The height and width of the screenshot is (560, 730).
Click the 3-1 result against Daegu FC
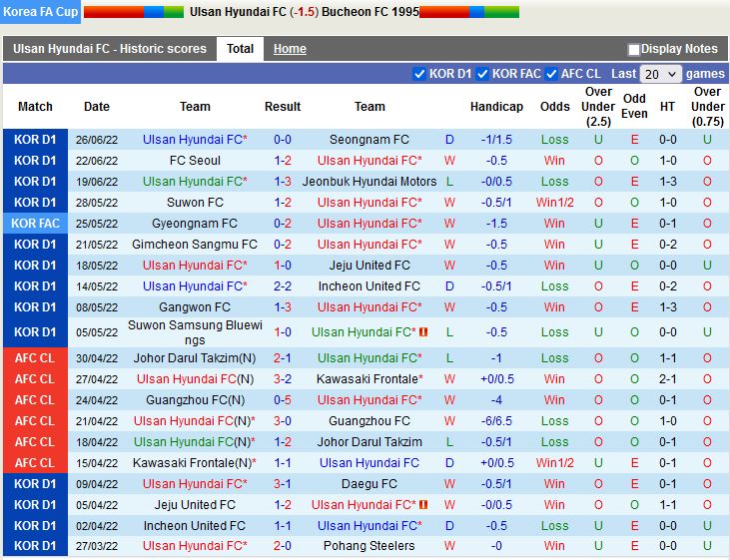click(x=283, y=484)
